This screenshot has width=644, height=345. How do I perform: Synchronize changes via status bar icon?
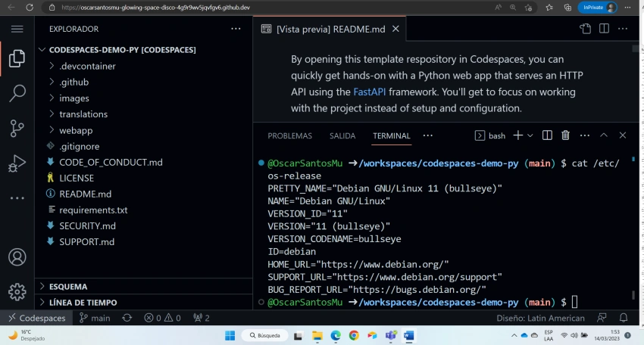click(127, 318)
